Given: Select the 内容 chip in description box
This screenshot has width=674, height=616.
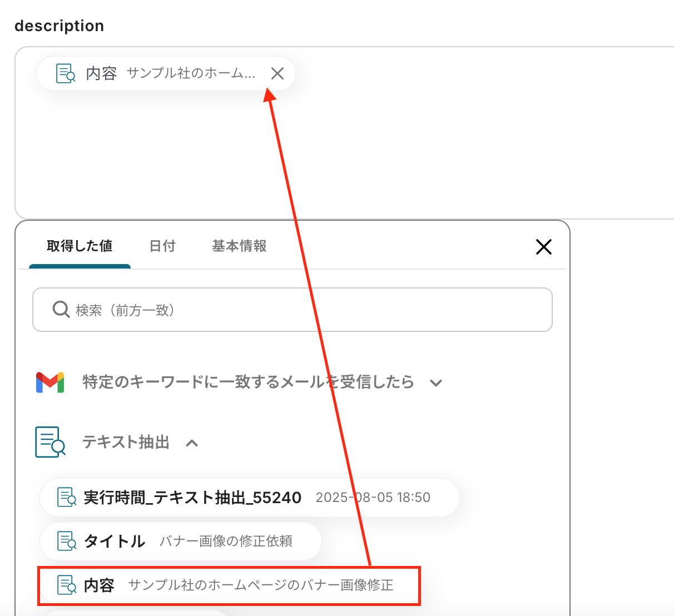Looking at the screenshot, I should click(x=166, y=73).
